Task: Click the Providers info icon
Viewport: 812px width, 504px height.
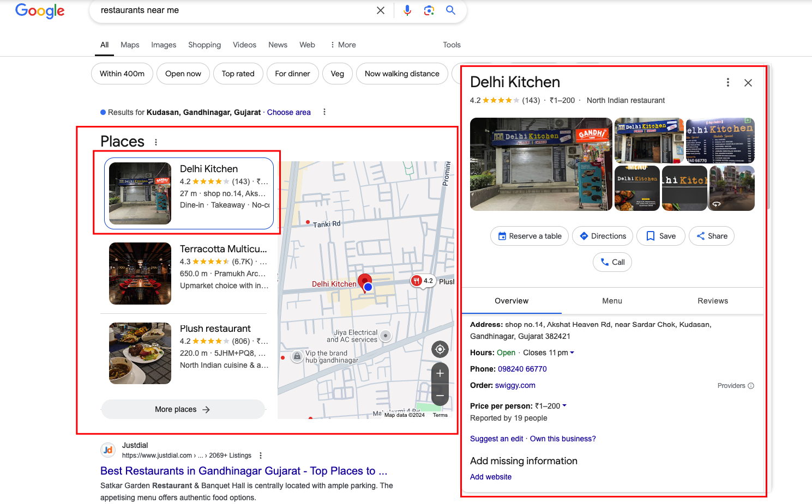Action: tap(751, 386)
